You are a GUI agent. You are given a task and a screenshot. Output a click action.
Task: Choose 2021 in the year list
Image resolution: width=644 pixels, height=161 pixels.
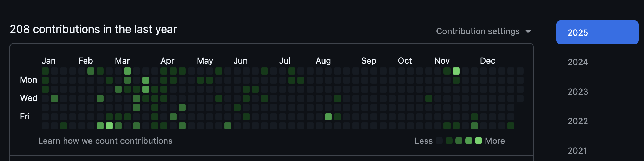point(577,150)
